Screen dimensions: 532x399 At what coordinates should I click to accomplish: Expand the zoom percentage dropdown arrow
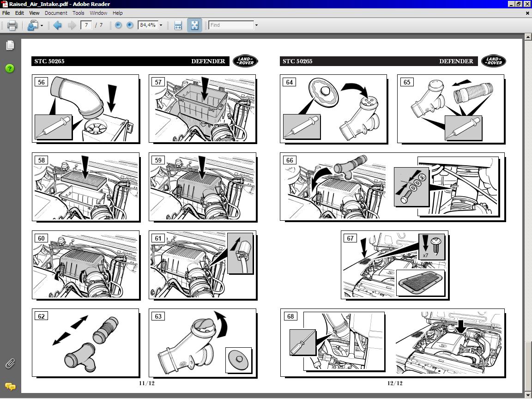click(x=161, y=25)
